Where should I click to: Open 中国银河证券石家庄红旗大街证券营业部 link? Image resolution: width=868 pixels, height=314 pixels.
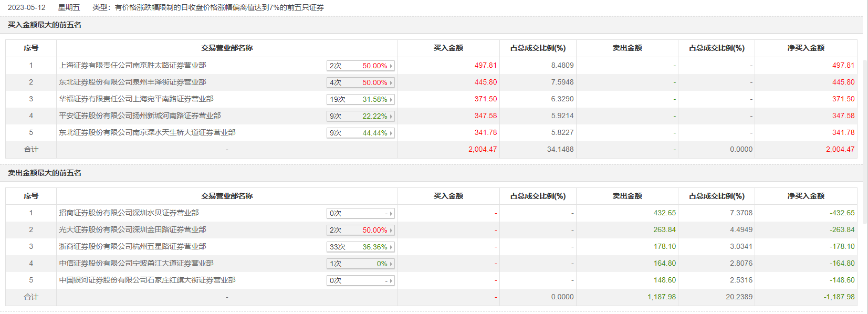pyautogui.click(x=147, y=280)
